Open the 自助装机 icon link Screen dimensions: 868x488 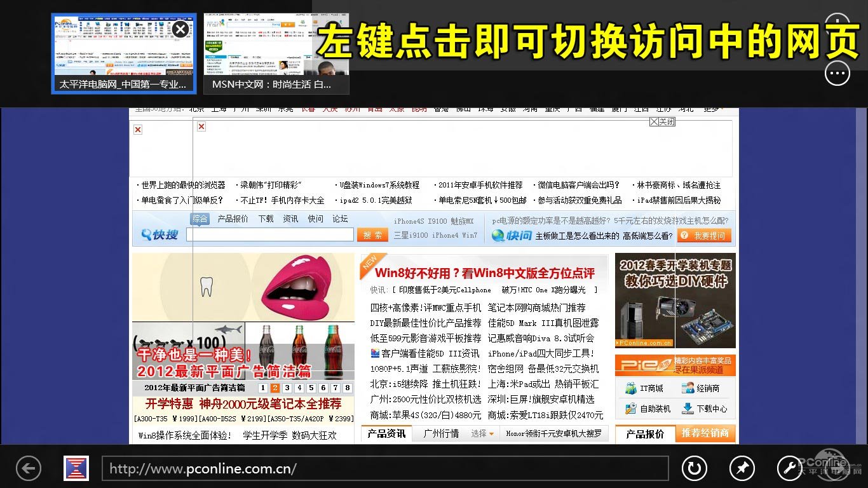[648, 409]
